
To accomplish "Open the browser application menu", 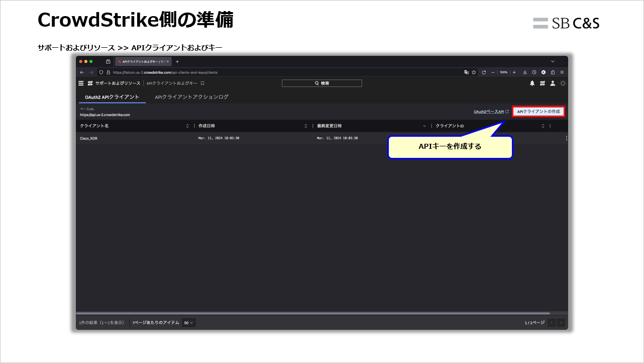I will [562, 72].
